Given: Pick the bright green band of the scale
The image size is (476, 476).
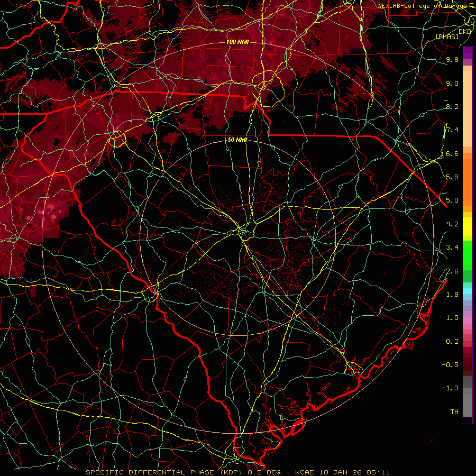Looking at the screenshot, I should point(467,255).
